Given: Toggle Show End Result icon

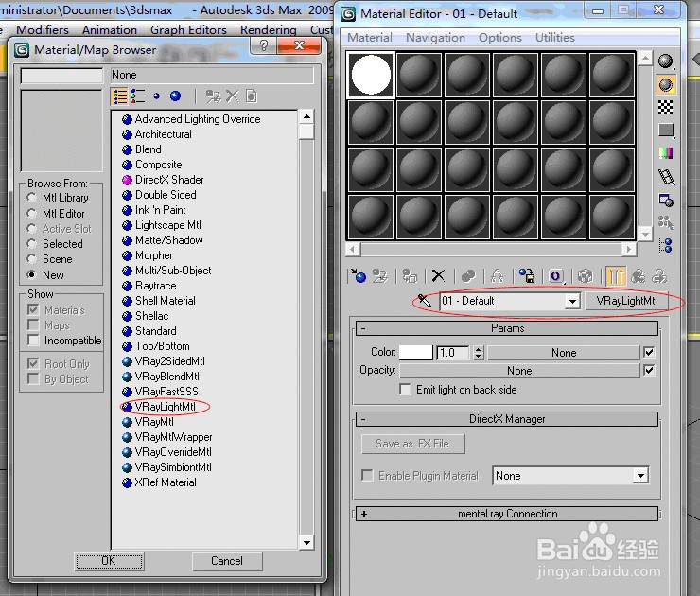Looking at the screenshot, I should click(616, 276).
